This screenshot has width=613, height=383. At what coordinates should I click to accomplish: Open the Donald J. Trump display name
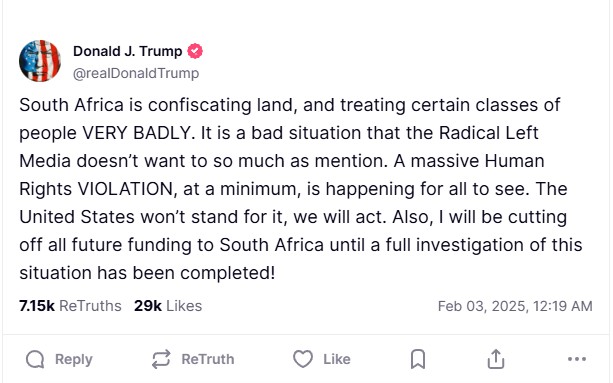coord(127,51)
